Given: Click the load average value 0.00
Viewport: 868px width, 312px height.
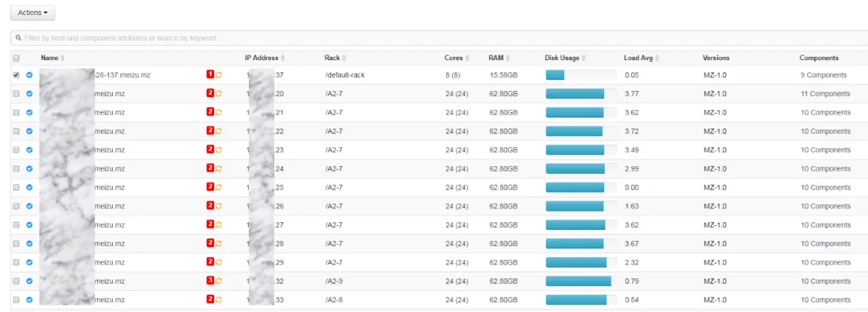Looking at the screenshot, I should [632, 187].
